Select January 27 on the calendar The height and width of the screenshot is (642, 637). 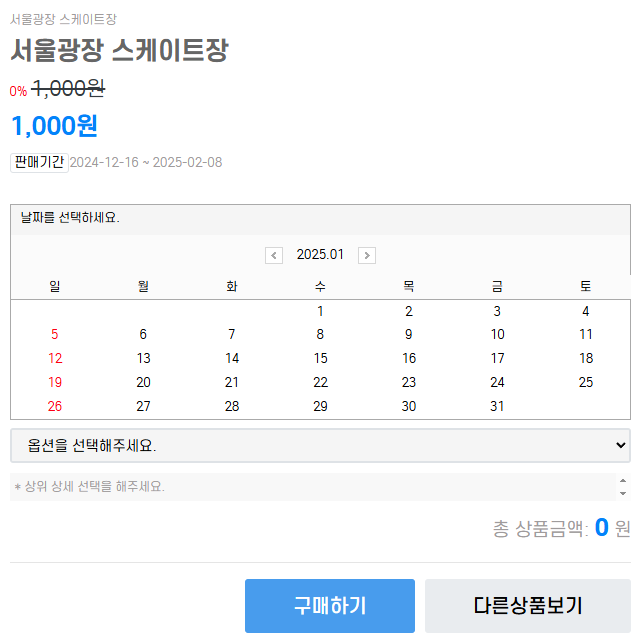[143, 406]
